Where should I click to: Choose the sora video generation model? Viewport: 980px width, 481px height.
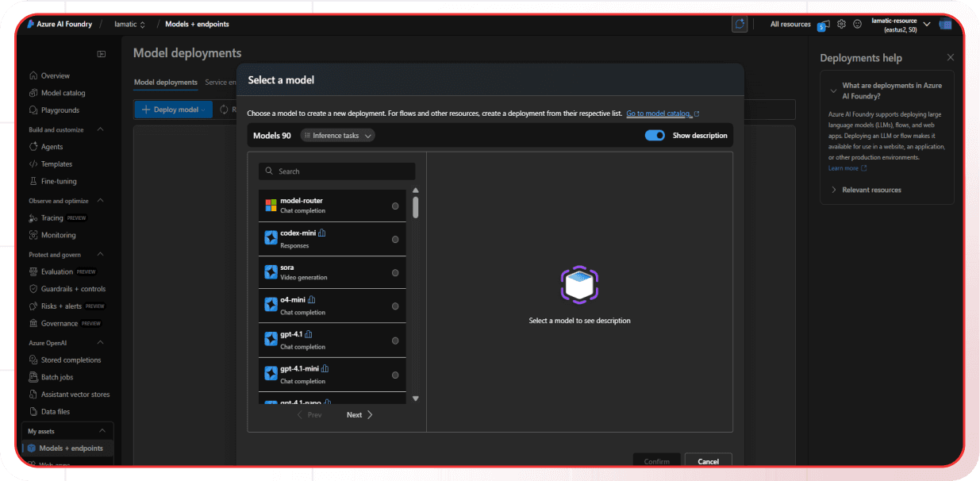[395, 272]
